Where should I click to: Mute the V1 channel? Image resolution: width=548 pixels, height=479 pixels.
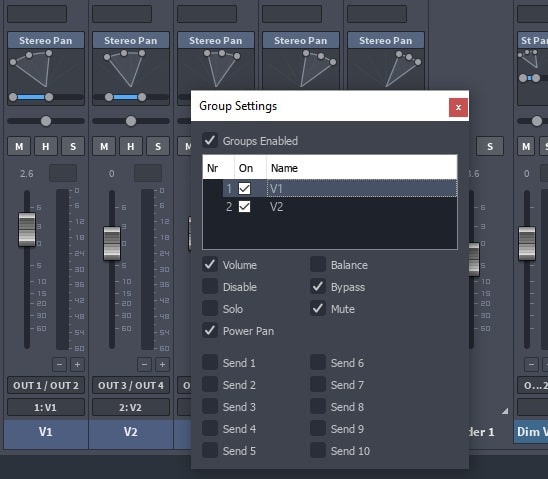pyautogui.click(x=19, y=146)
